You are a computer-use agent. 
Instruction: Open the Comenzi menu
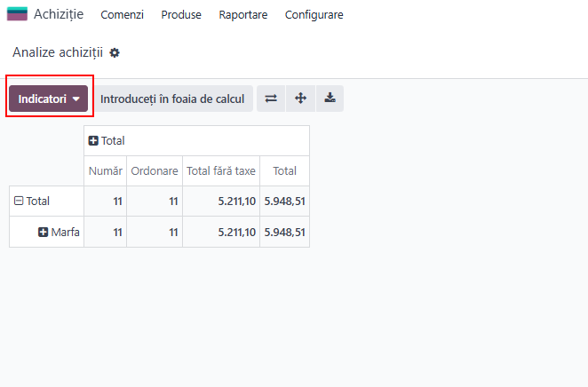click(x=122, y=14)
